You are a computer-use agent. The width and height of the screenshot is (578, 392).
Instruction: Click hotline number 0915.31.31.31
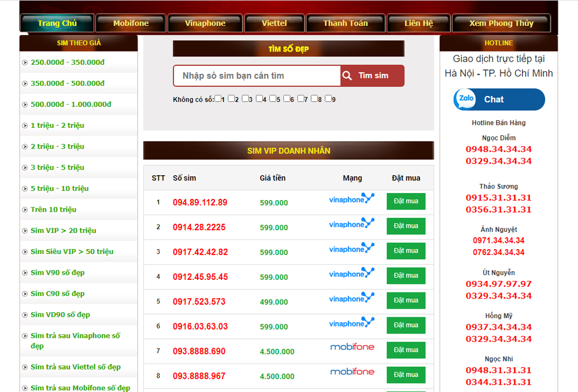click(x=498, y=198)
